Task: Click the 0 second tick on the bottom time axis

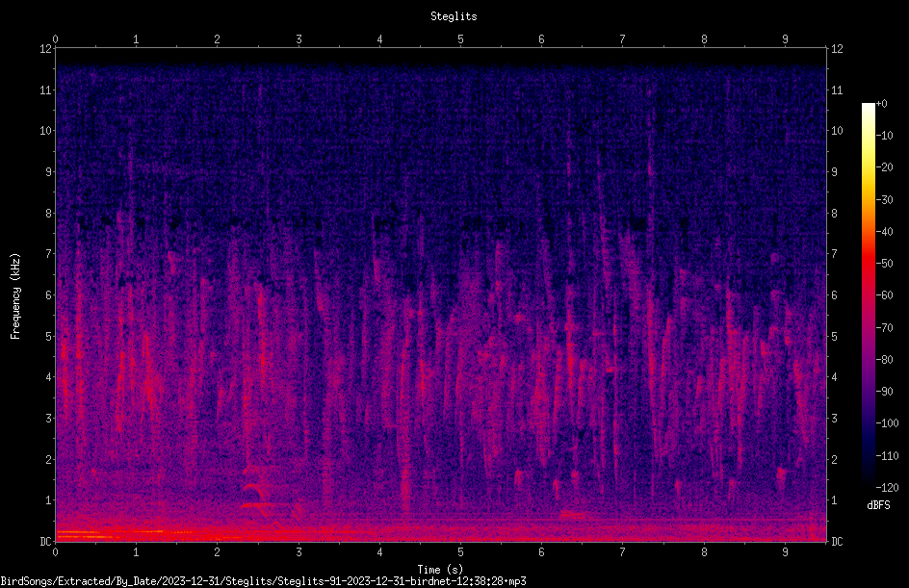Action: [x=55, y=552]
